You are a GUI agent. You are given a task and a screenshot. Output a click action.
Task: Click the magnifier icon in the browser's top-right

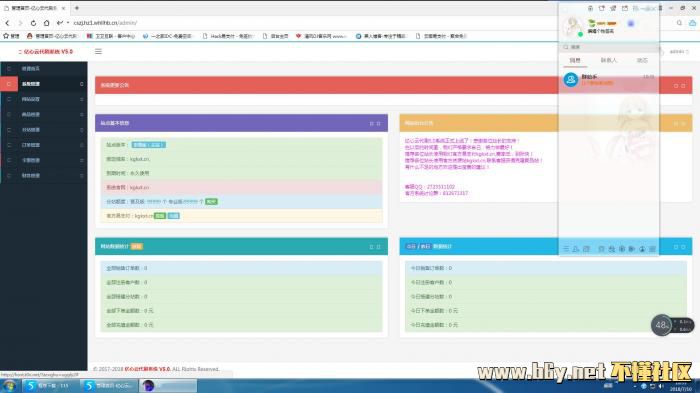(679, 23)
